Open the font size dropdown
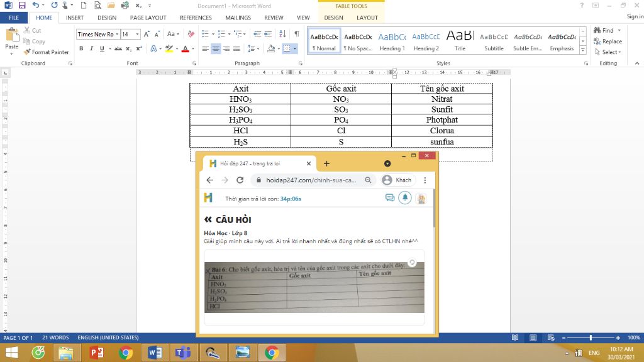This screenshot has height=362, width=644. click(137, 34)
